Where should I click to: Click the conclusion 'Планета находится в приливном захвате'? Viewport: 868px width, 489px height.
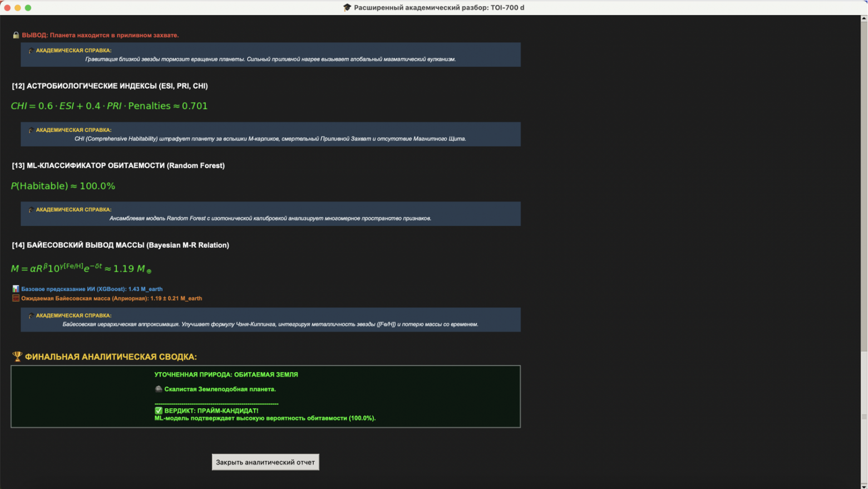click(114, 35)
